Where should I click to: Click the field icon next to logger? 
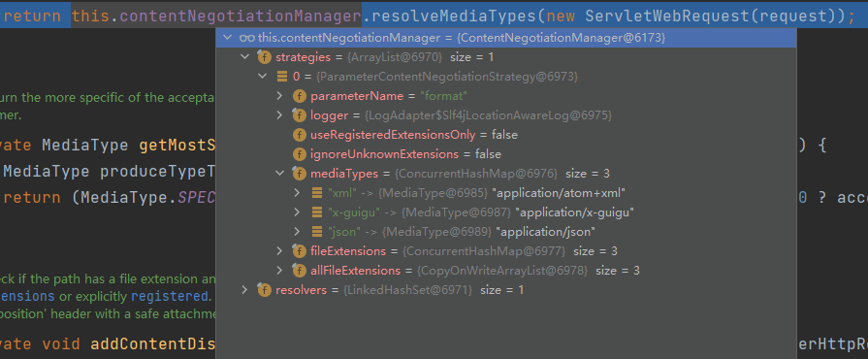[300, 115]
